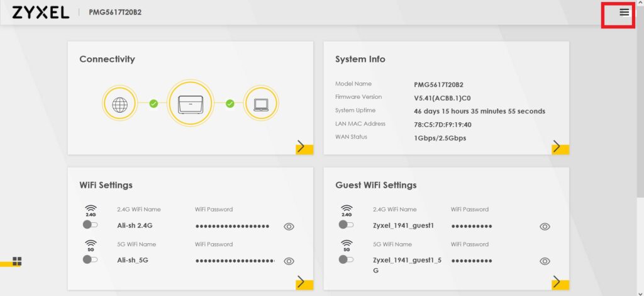The height and width of the screenshot is (296, 644).
Task: Click the router device icon in Connectivity
Action: pyautogui.click(x=190, y=103)
